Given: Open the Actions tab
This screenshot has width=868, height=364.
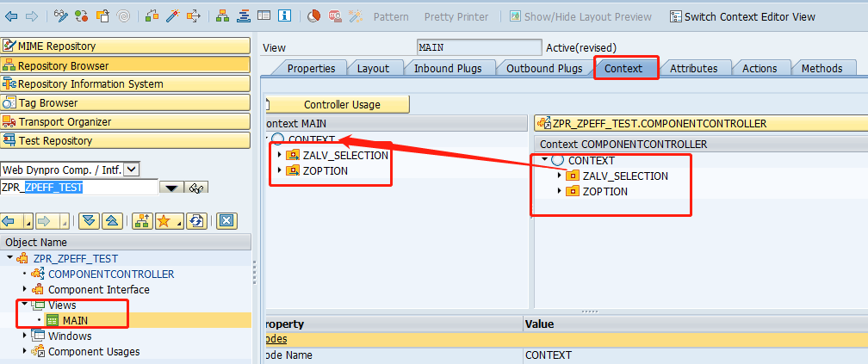Looking at the screenshot, I should 759,69.
